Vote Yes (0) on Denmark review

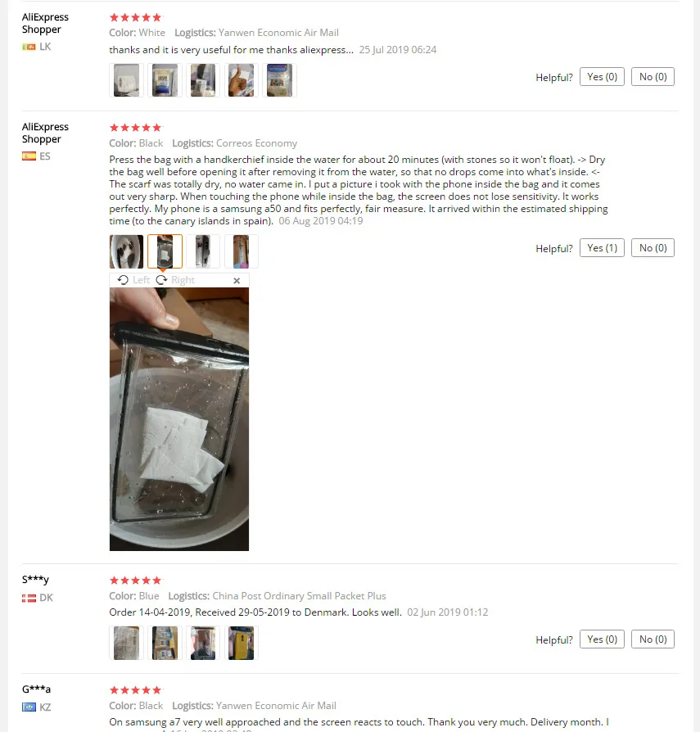[x=602, y=639]
